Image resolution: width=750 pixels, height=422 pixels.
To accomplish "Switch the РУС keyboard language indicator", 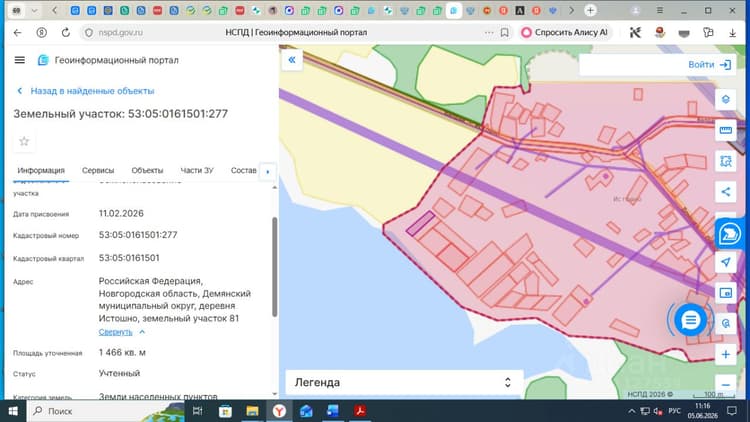I will [674, 411].
